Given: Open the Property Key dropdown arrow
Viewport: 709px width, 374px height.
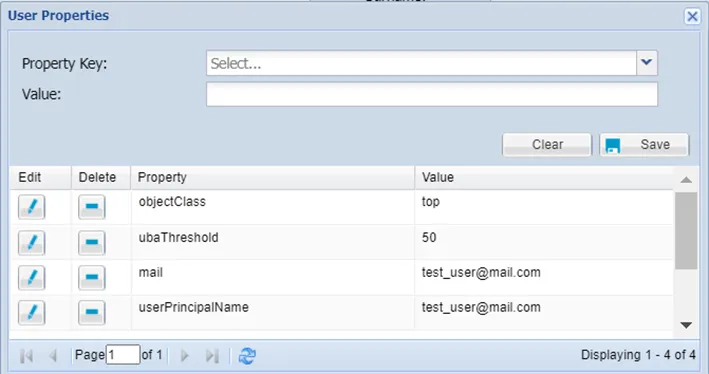Looking at the screenshot, I should click(x=647, y=63).
